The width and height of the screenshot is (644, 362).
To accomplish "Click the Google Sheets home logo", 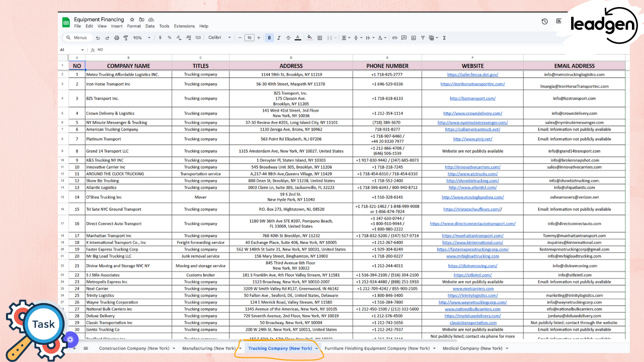I will [x=65, y=22].
